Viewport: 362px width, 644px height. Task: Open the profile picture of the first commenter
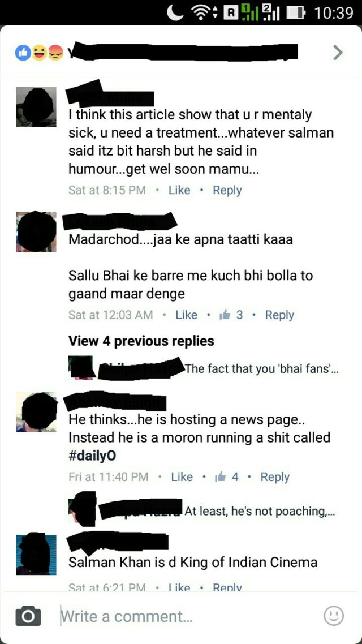36,107
